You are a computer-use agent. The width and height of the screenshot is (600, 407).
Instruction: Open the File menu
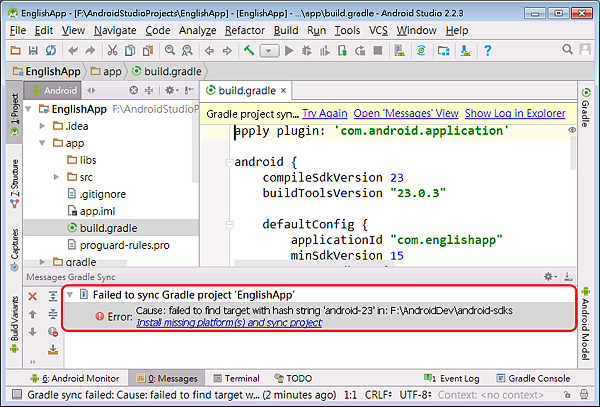pyautogui.click(x=18, y=30)
